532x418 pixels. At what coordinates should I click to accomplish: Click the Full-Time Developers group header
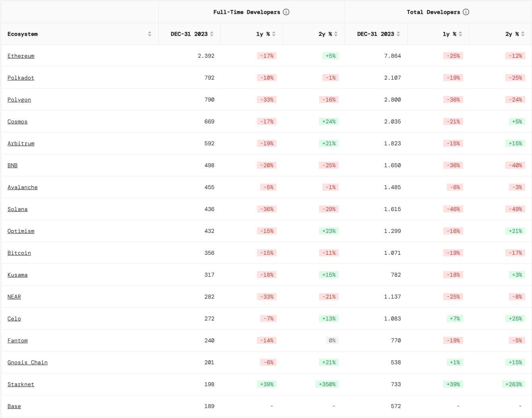coord(247,12)
